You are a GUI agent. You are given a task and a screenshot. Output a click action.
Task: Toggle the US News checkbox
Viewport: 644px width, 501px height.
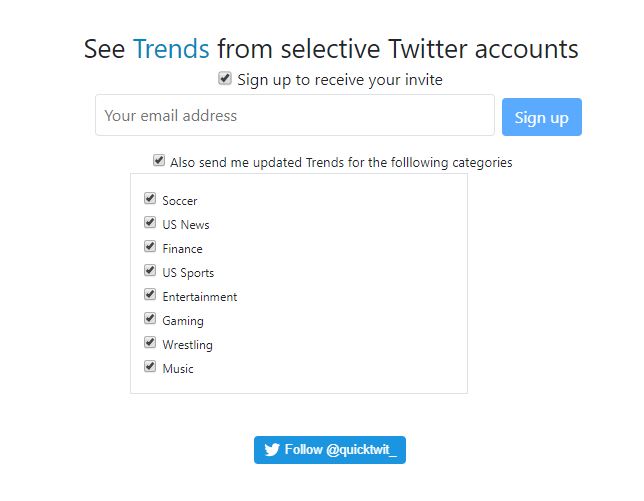(150, 223)
